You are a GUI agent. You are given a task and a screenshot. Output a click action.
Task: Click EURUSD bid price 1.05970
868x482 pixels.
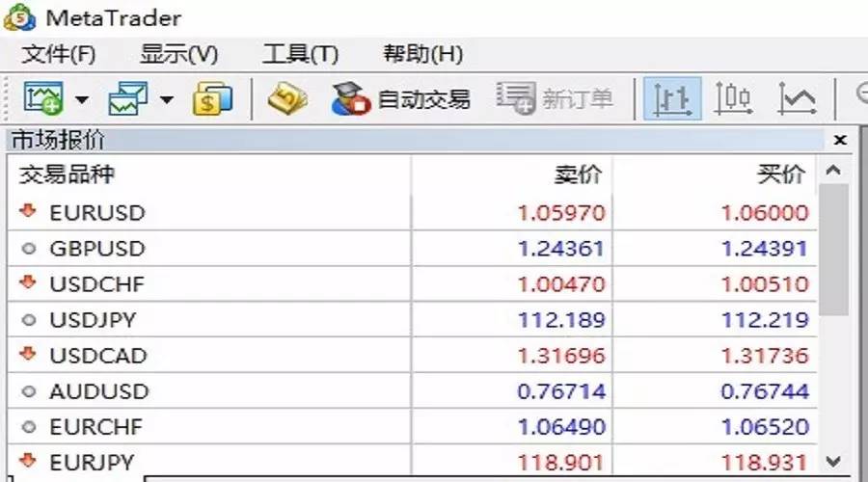pos(561,213)
